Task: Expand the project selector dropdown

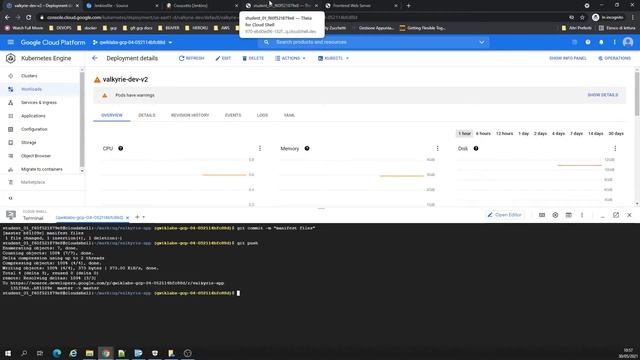Action: click(x=132, y=42)
